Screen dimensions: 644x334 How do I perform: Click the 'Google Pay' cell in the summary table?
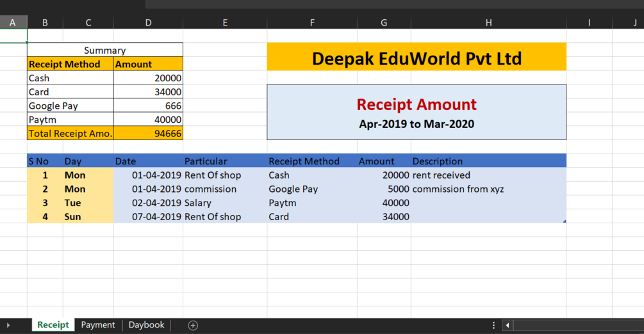[70, 106]
